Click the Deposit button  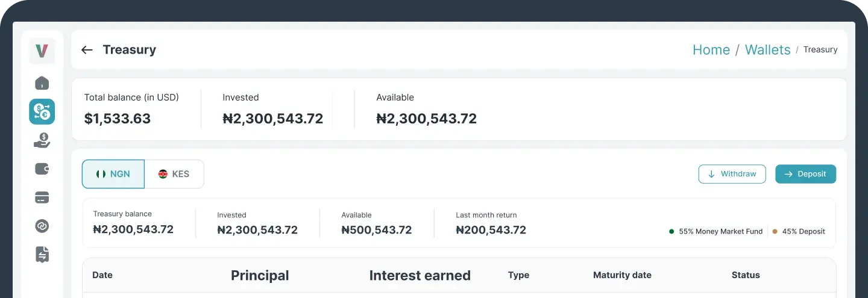[x=805, y=174]
